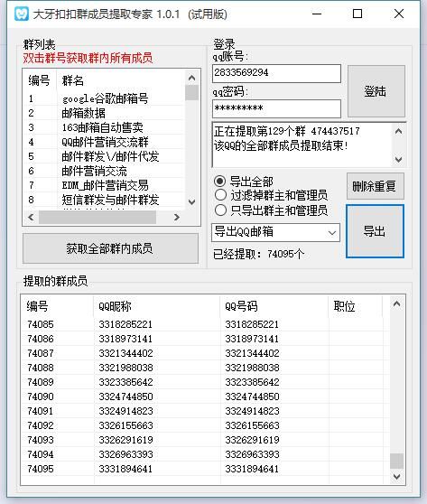The image size is (427, 504).
Task: Click status log scroll down arrow
Action: click(398, 159)
